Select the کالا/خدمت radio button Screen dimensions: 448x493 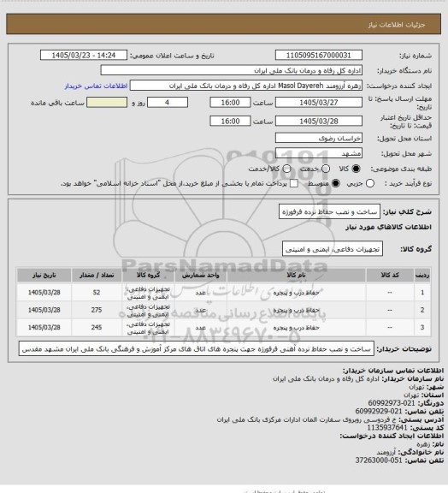(x=286, y=169)
